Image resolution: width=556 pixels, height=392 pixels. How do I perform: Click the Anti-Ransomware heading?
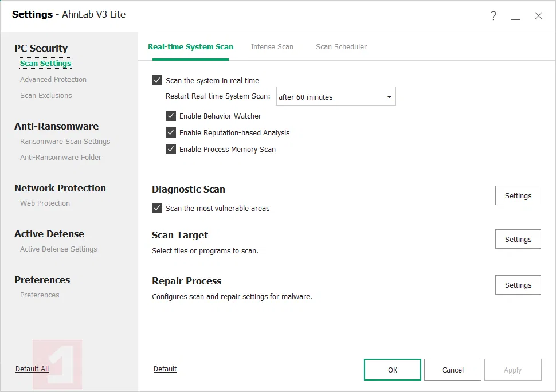click(56, 126)
